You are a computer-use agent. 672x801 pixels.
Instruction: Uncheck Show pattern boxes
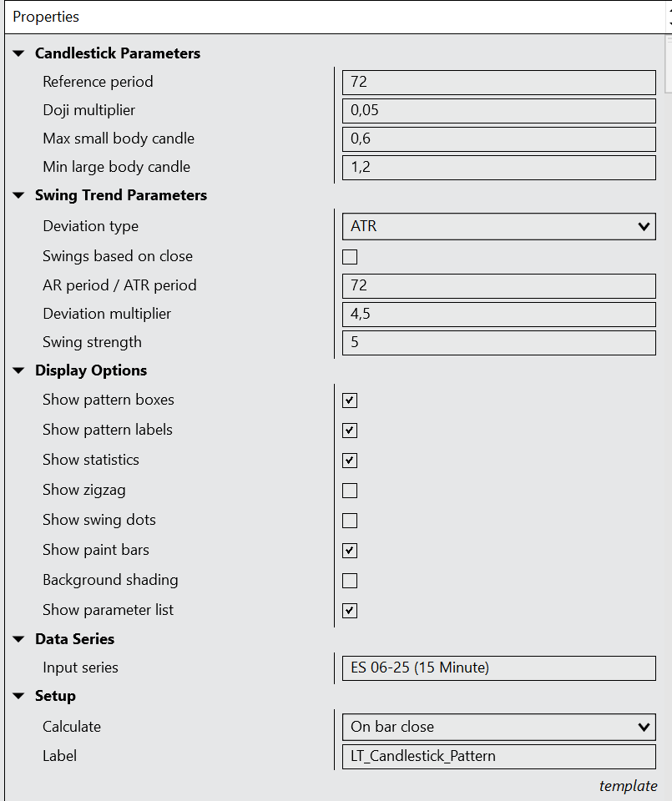(x=350, y=400)
